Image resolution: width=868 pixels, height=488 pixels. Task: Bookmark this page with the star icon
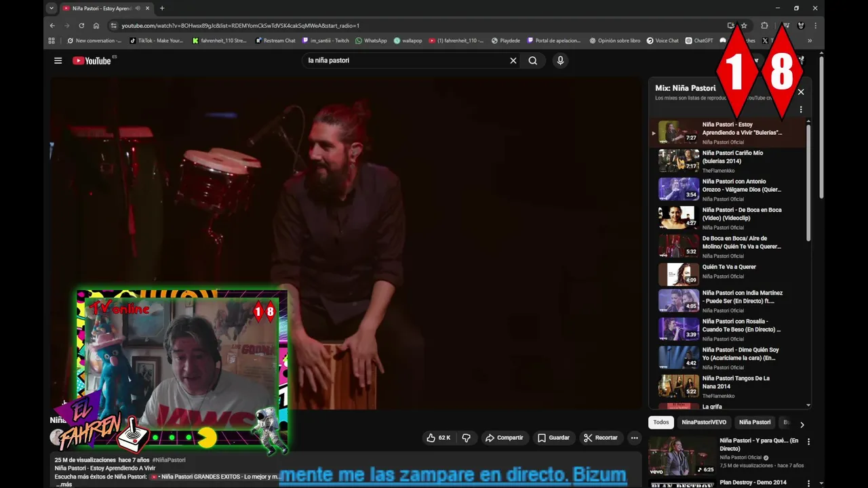coord(744,26)
